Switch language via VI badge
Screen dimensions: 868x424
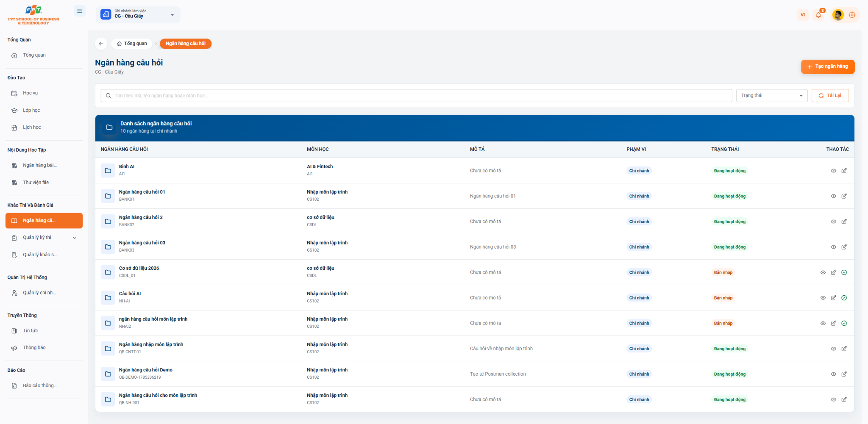(802, 15)
